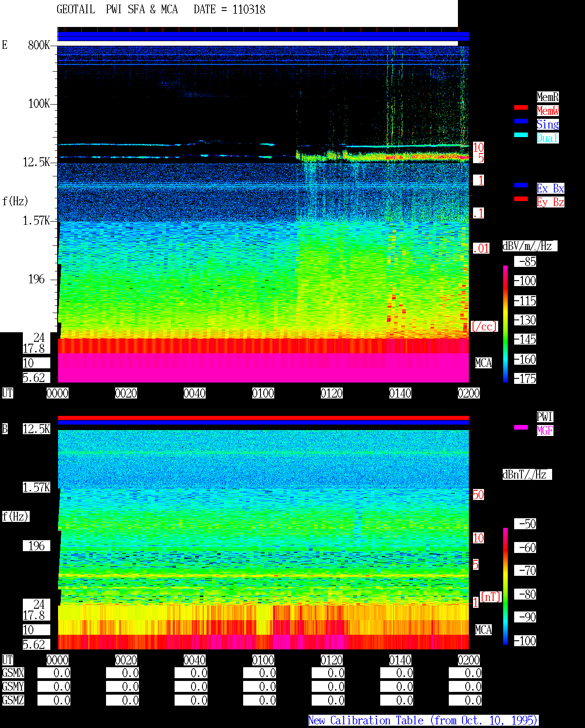The image size is (585, 728).
Task: Click the red MemW legend swatch
Action: (x=521, y=107)
